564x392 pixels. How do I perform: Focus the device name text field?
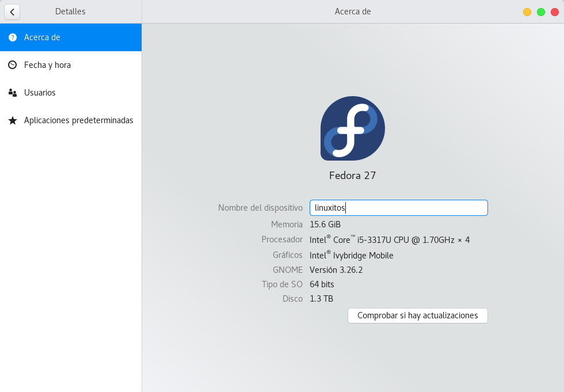[398, 208]
